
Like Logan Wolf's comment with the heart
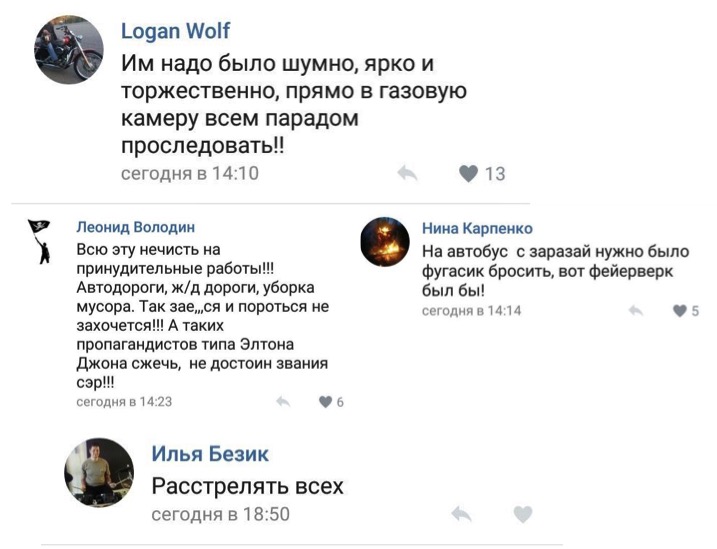468,174
